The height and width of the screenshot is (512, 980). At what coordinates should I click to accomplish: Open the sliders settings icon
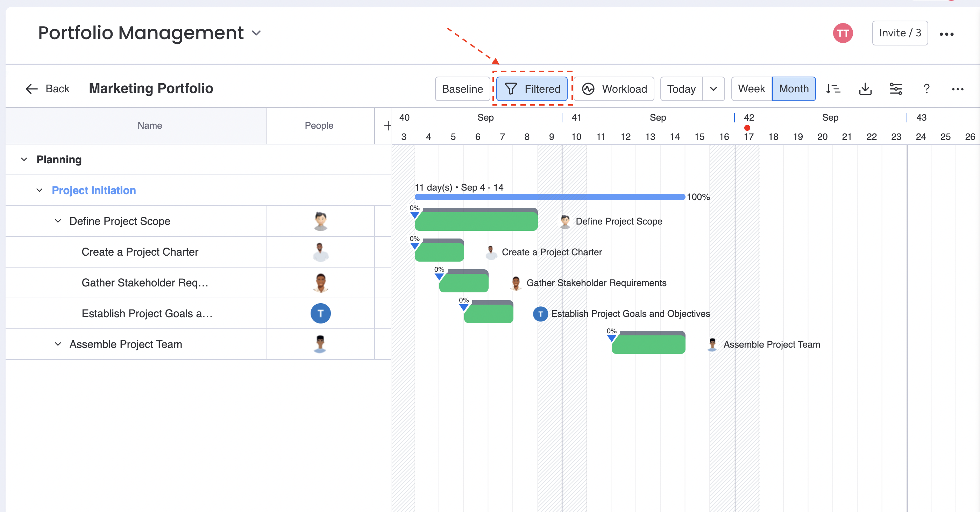[896, 89]
